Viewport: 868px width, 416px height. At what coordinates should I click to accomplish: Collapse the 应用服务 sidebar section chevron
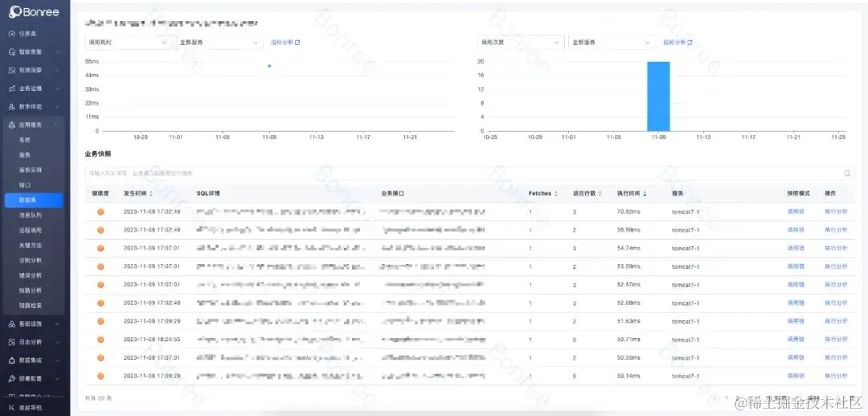pos(55,125)
